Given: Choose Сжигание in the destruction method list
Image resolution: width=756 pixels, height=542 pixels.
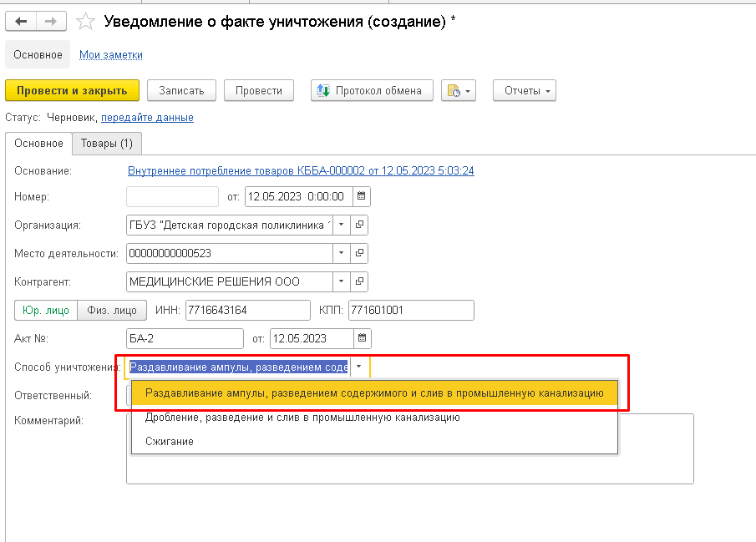Looking at the screenshot, I should click(170, 441).
